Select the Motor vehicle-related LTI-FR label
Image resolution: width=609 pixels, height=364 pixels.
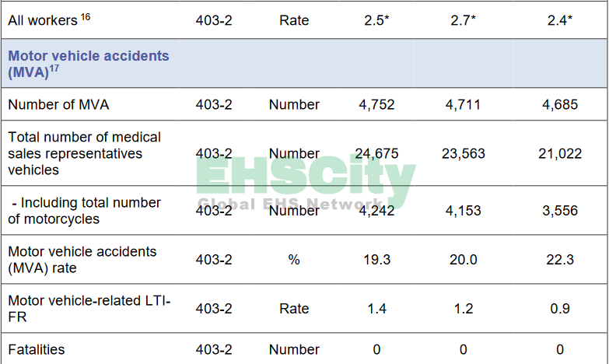tap(89, 309)
